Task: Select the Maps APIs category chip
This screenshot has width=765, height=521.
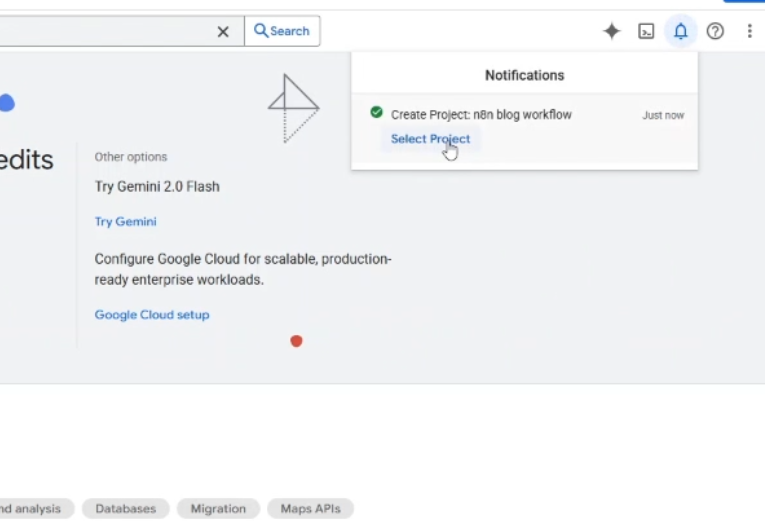Action: click(x=310, y=509)
